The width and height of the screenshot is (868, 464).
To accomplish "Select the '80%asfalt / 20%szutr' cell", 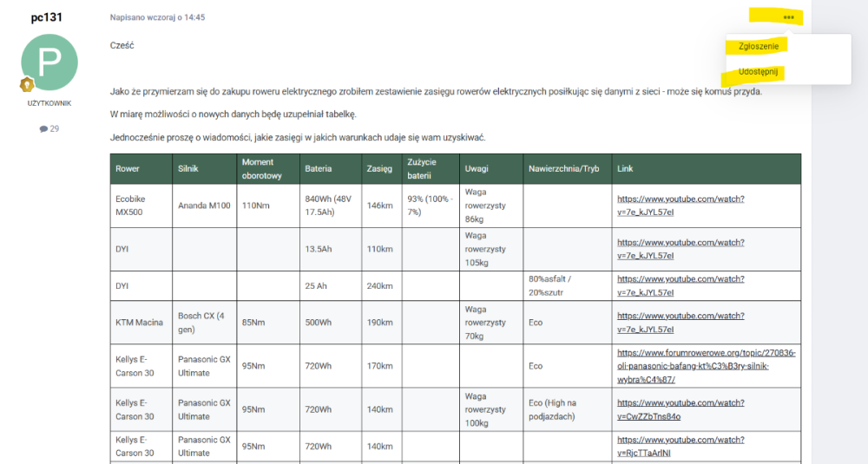I will 568,286.
